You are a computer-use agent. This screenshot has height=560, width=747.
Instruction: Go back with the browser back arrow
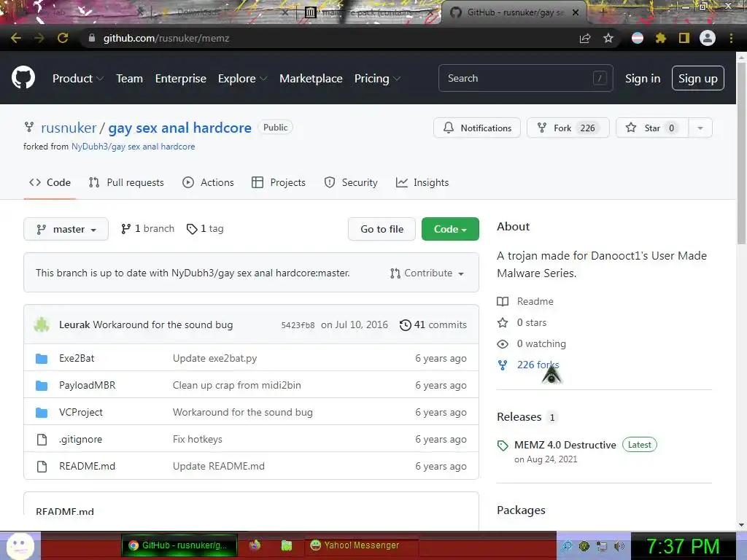coord(16,38)
